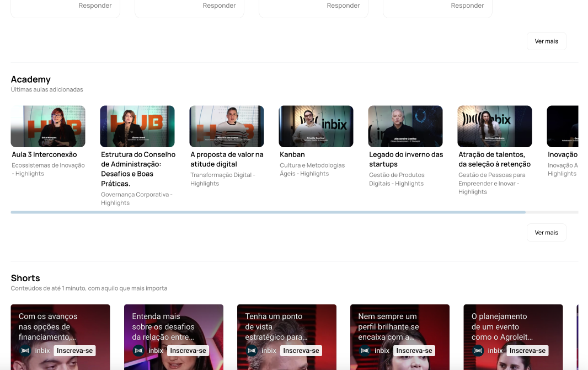This screenshot has width=588, height=370.
Task: Open 'Legado do inverno das startups' thumbnail
Action: 405,126
